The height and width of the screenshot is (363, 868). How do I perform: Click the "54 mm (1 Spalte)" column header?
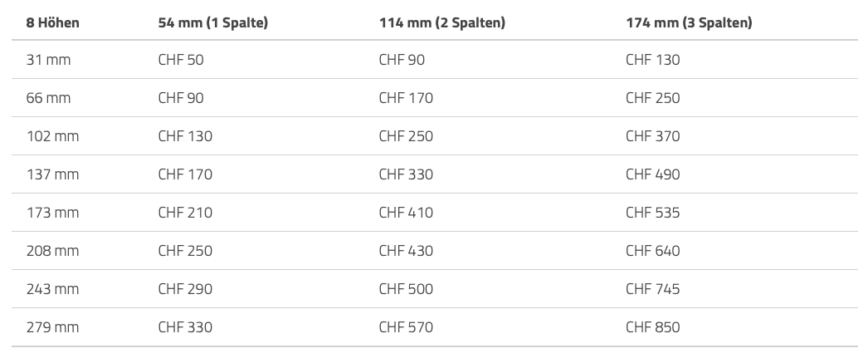[x=212, y=22]
